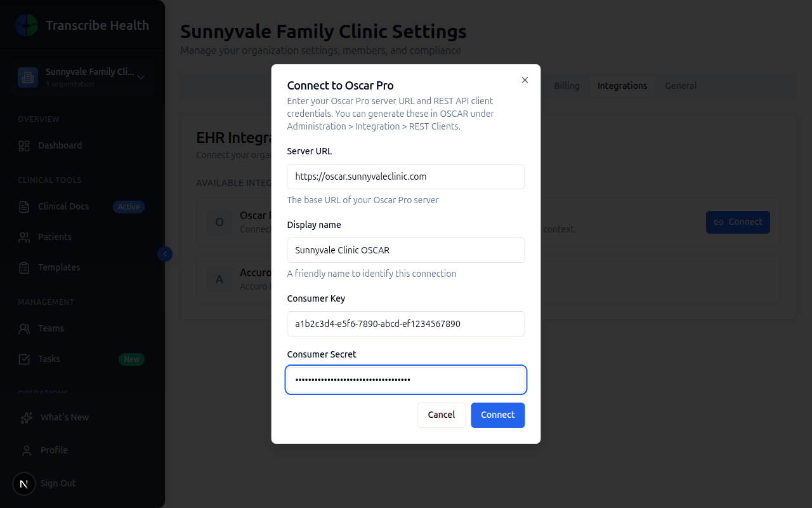Screen dimensions: 812x508
Task: Click the Tasks checkbox icon
Action: click(x=24, y=358)
